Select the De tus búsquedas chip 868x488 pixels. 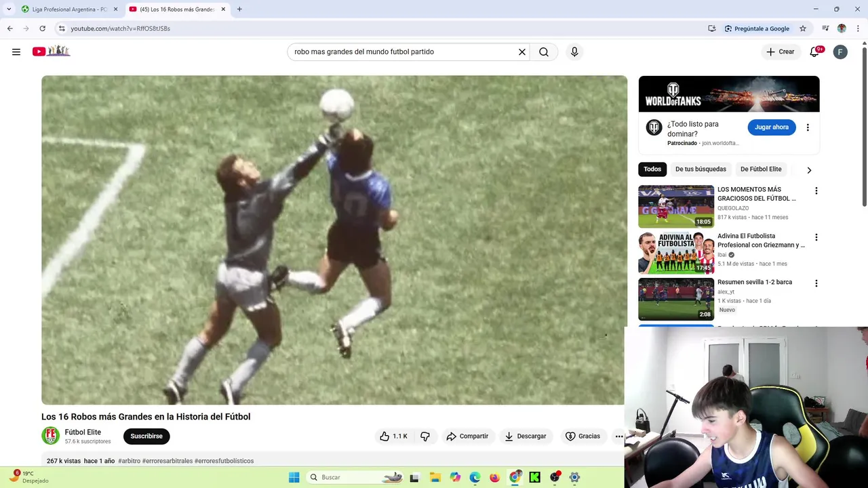(701, 169)
